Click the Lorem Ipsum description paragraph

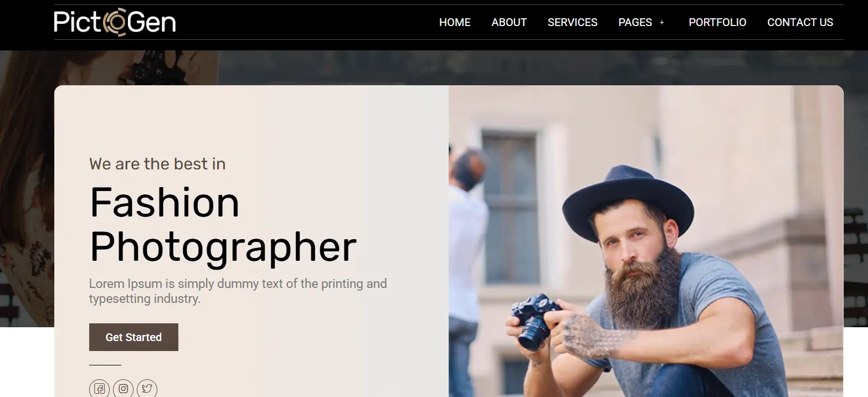coord(238,291)
